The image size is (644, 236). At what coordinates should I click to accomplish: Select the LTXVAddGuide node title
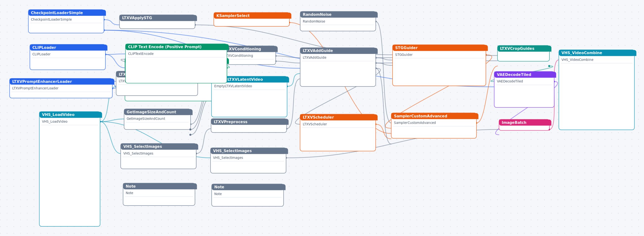[318, 50]
